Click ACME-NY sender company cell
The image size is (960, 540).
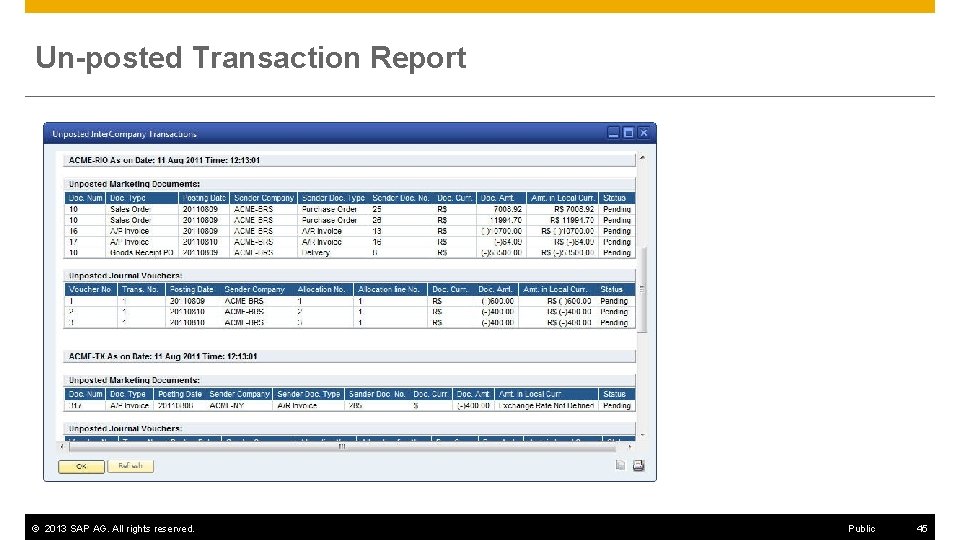pos(227,406)
